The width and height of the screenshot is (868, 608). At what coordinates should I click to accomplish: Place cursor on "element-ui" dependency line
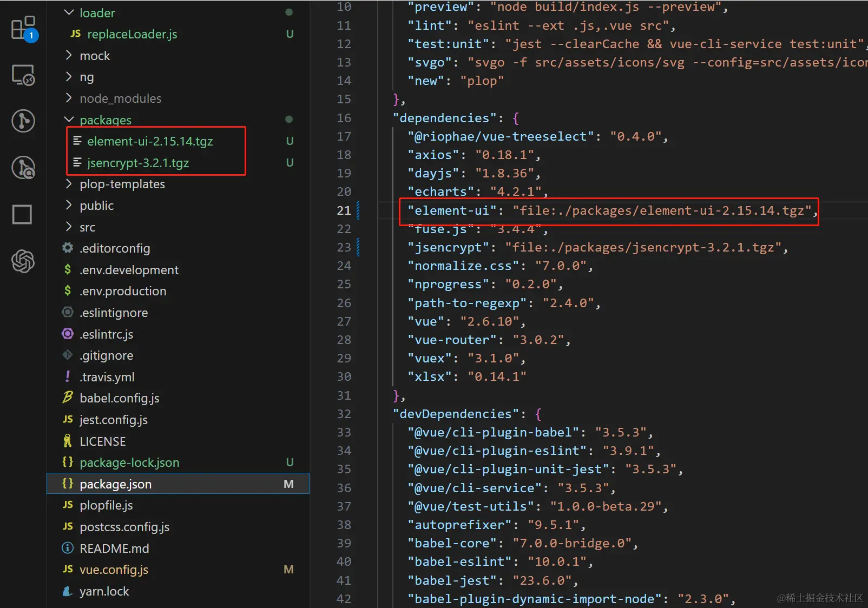tap(613, 210)
